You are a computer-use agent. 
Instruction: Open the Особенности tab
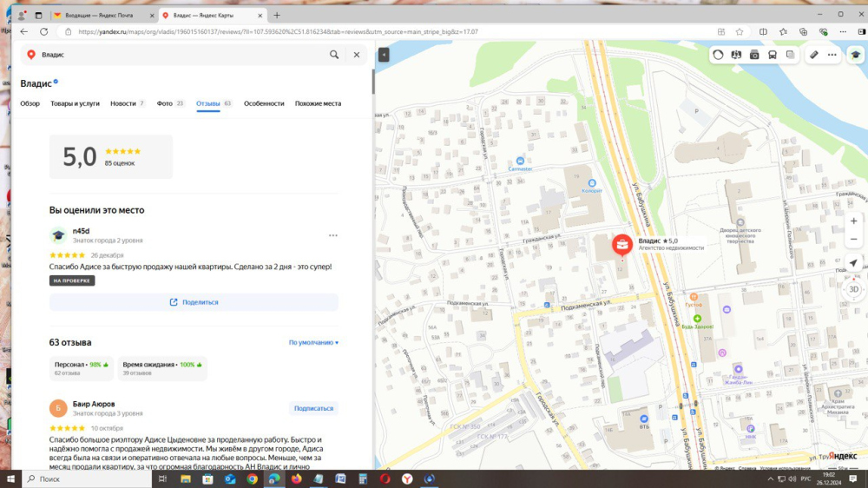click(264, 103)
